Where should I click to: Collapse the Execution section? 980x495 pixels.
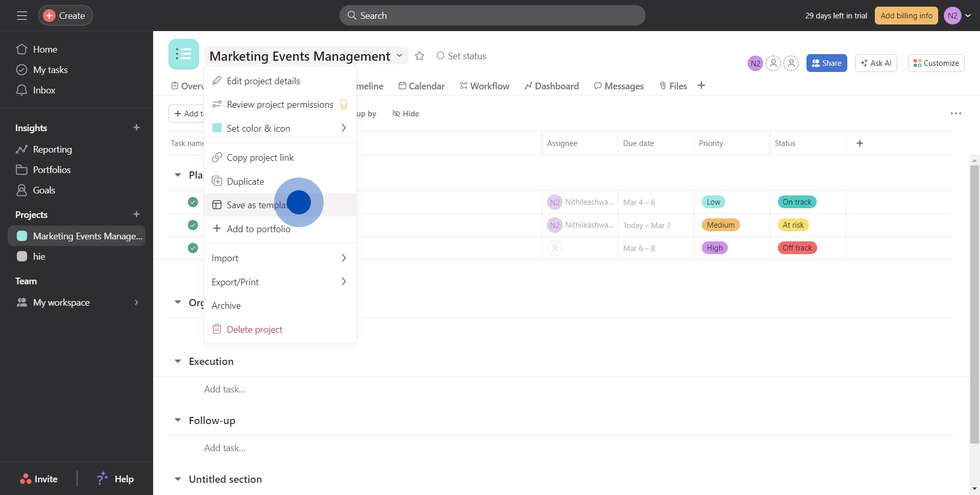[178, 361]
